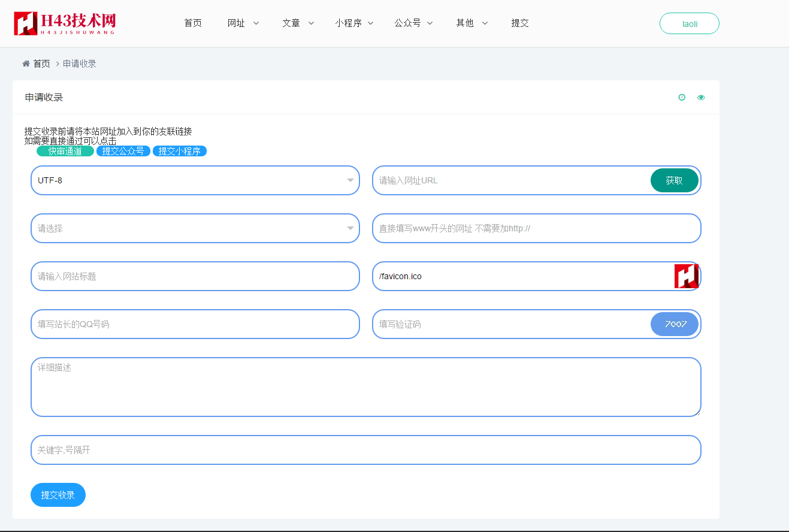The image size is (789, 532).
Task: Open the 公众号 menu
Action: tap(413, 23)
